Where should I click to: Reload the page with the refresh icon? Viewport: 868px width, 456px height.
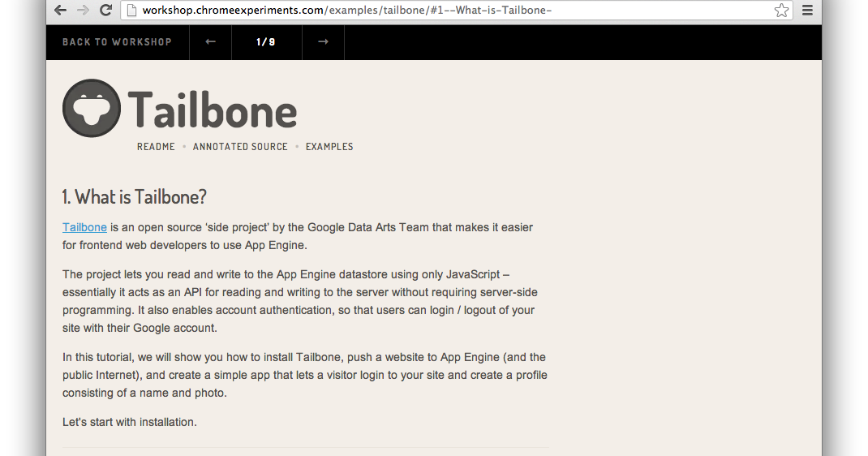pyautogui.click(x=105, y=10)
